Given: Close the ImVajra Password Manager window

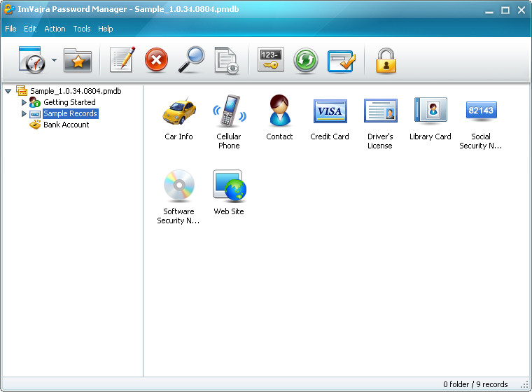Looking at the screenshot, I should [x=521, y=10].
